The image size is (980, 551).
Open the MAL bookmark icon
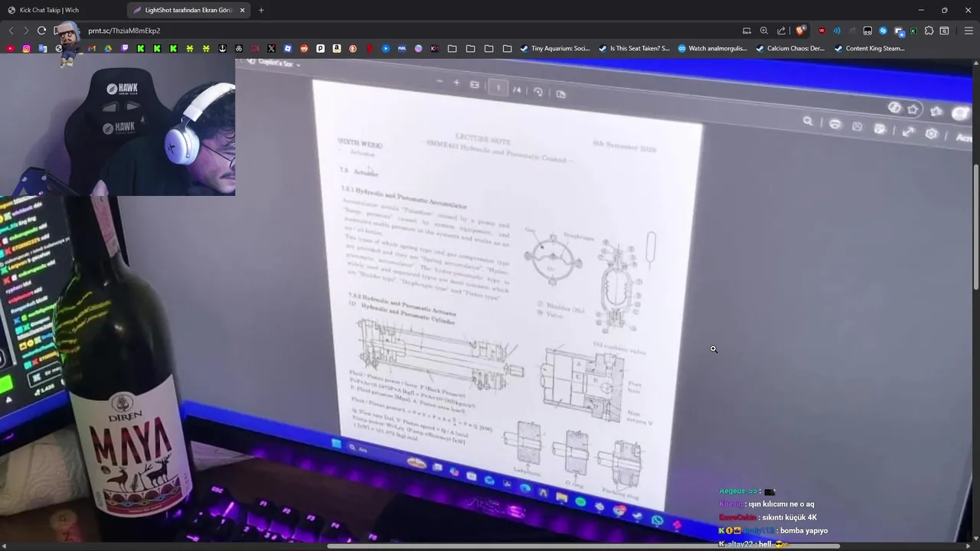point(402,48)
